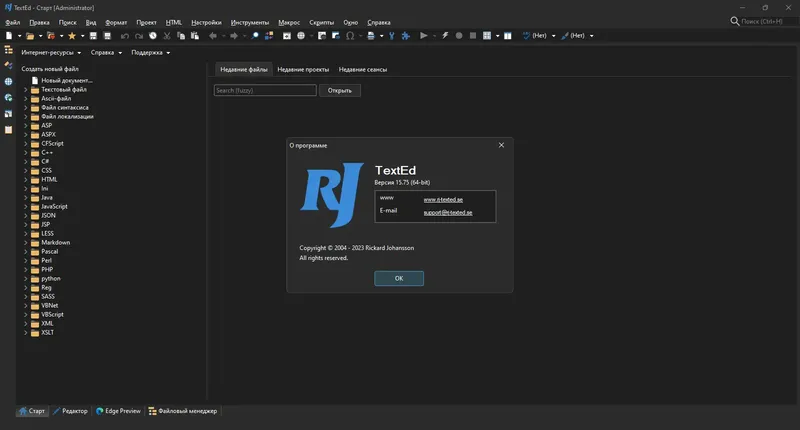800x430 pixels.
Task: Click the brush icon labeled (Нет)
Action: [565, 36]
